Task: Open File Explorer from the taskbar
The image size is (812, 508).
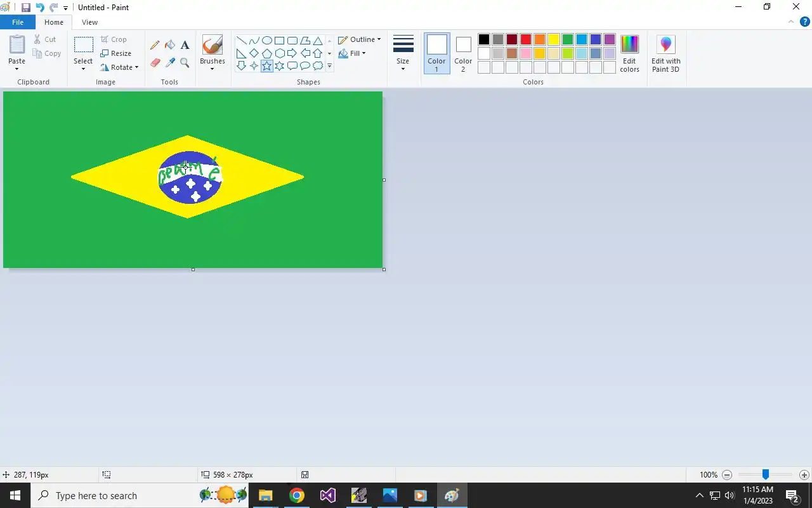Action: tap(266, 495)
